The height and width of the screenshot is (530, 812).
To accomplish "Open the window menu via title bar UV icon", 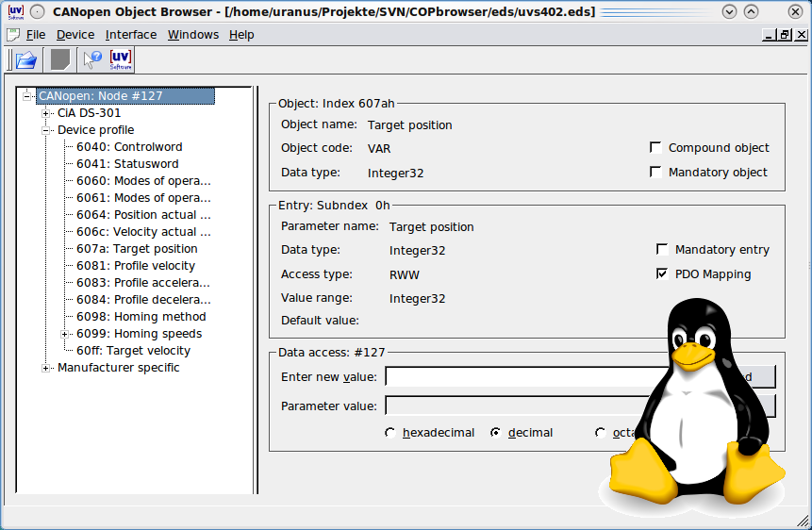I will (x=14, y=11).
